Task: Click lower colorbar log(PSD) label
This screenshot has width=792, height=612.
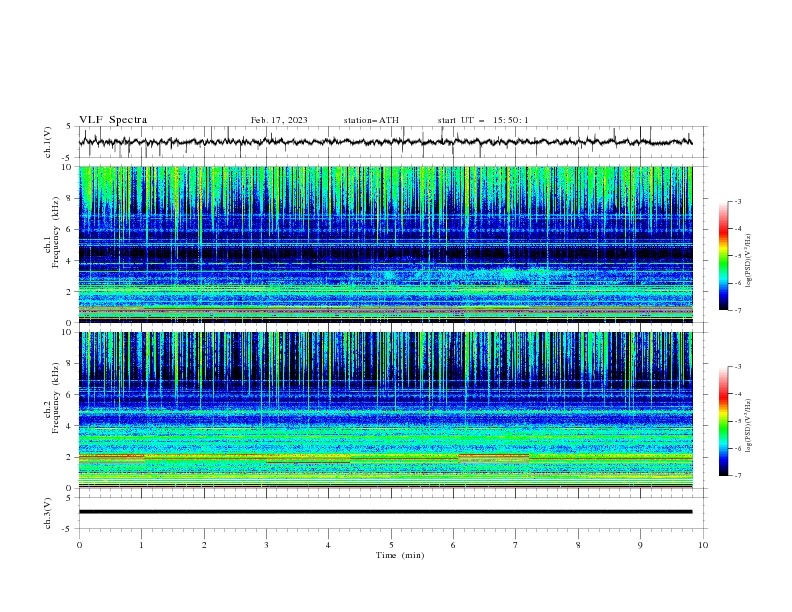Action: pyautogui.click(x=749, y=425)
